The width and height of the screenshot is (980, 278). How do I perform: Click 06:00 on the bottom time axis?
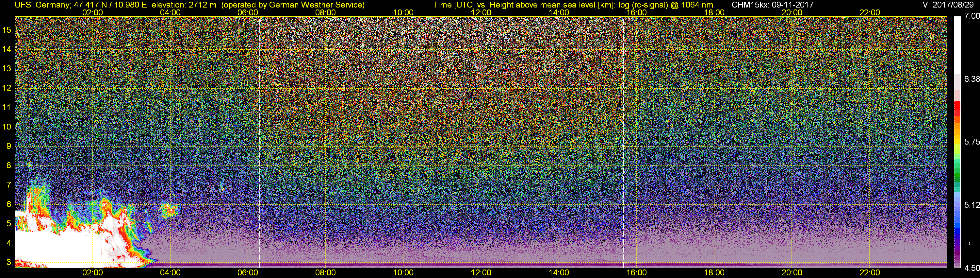click(248, 273)
